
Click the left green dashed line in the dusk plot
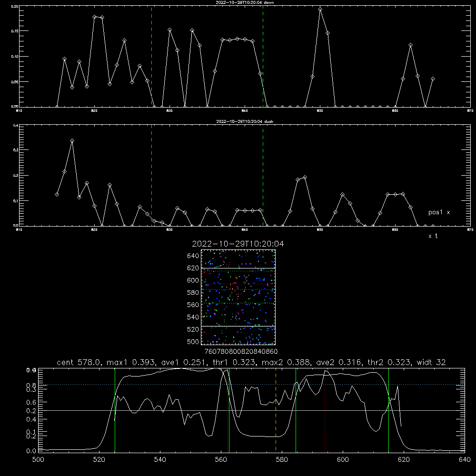click(151, 176)
